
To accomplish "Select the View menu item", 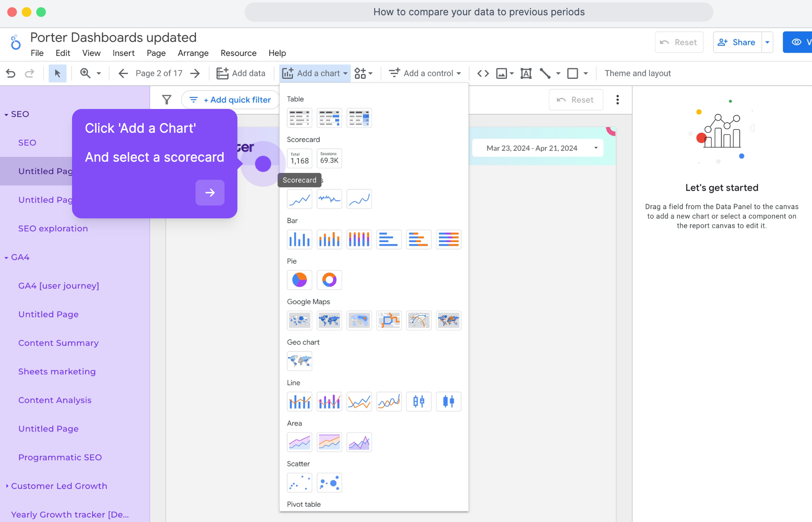I will point(92,53).
